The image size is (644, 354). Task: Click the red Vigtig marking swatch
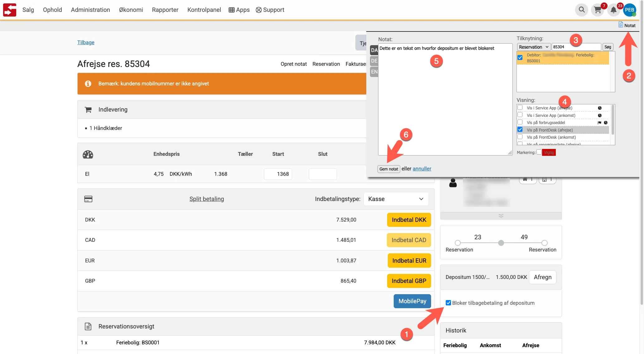549,152
